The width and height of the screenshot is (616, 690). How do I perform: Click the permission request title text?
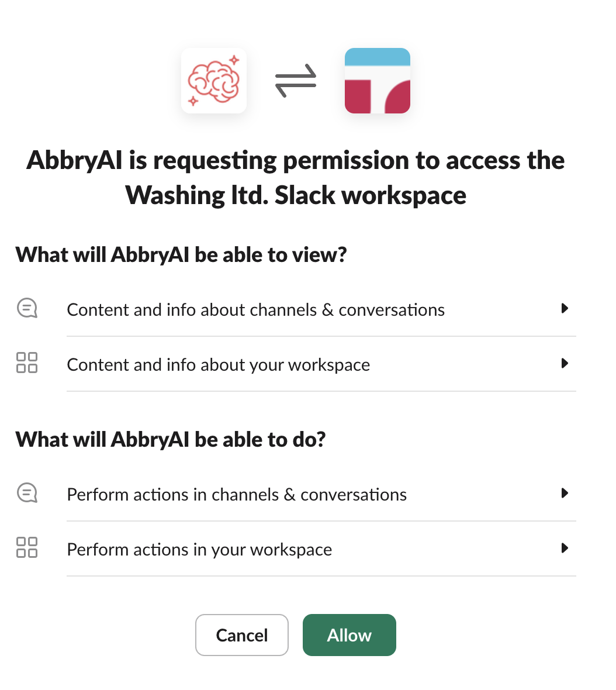coord(296,178)
